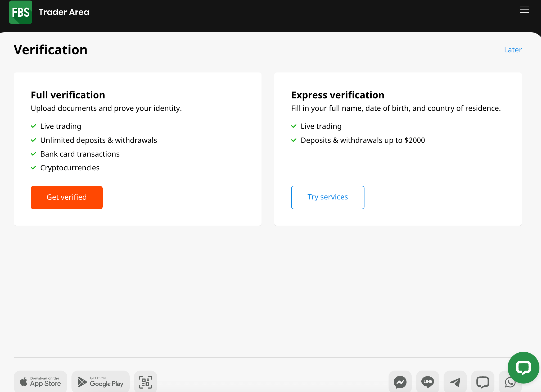Click the Telegram icon
Image resolution: width=541 pixels, height=392 pixels.
[x=455, y=381]
